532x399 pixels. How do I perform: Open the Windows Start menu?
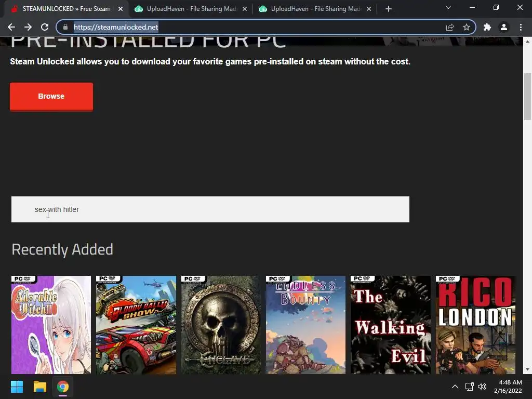point(17,387)
